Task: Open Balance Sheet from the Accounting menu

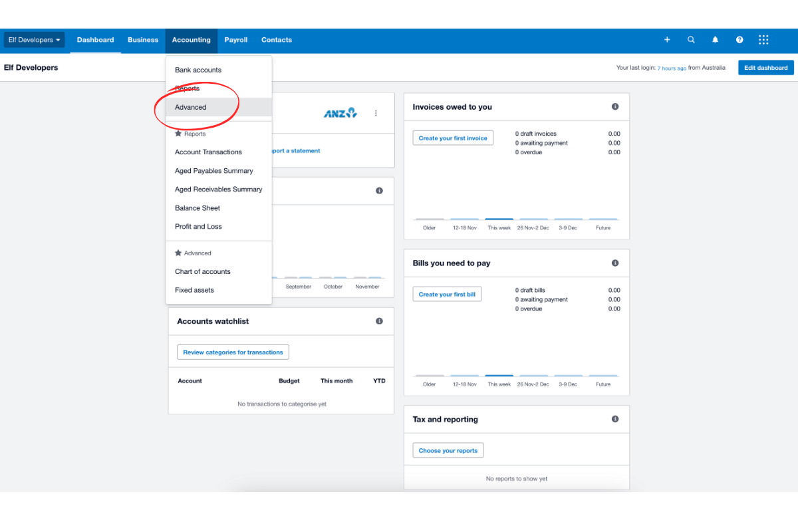Action: click(x=198, y=207)
